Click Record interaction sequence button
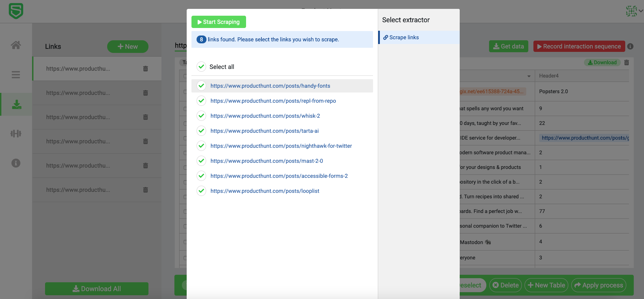The width and height of the screenshot is (644, 299). pyautogui.click(x=579, y=46)
